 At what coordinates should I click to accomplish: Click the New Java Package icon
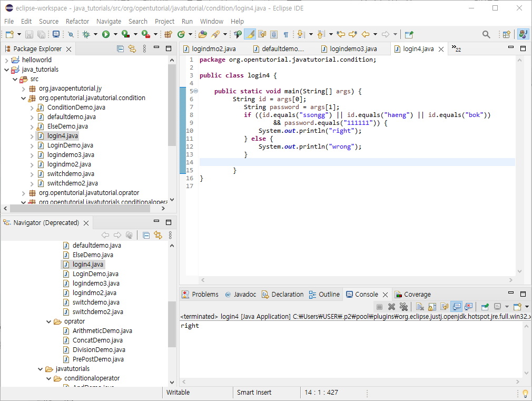click(x=168, y=34)
